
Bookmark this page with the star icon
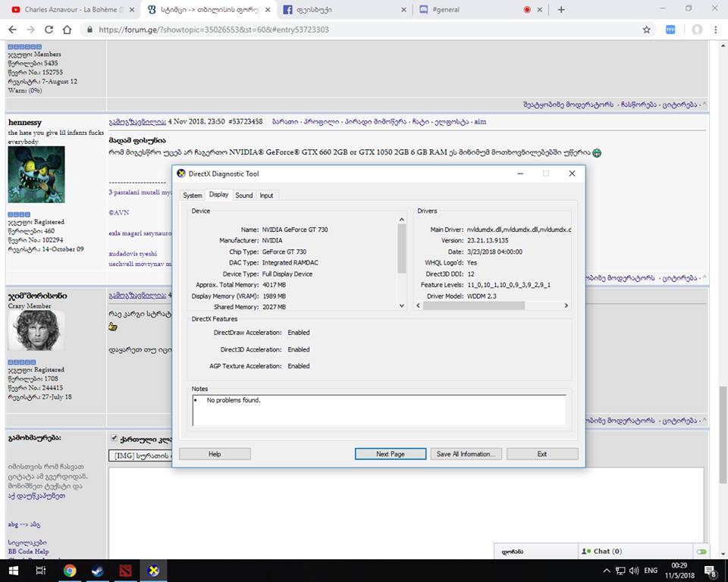click(x=646, y=30)
